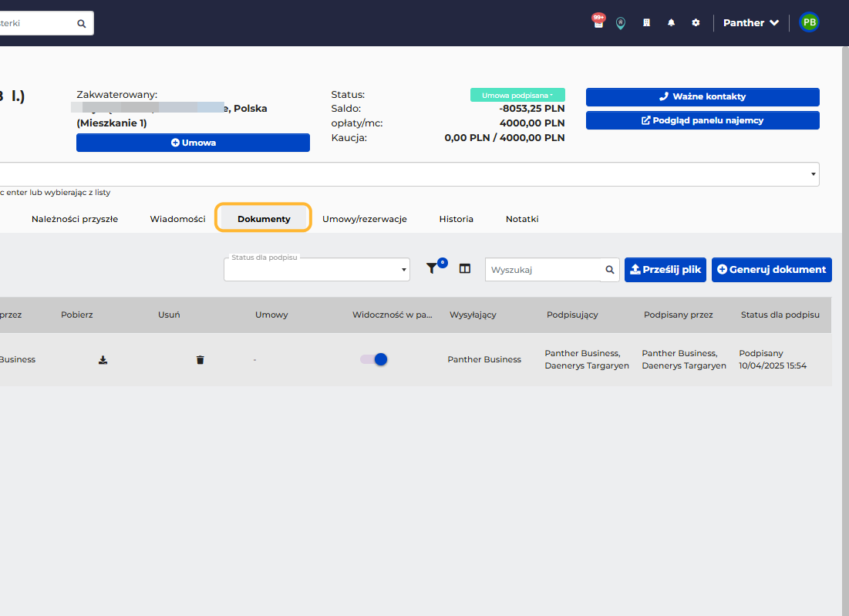Click the PB user avatar
Screen dimensions: 849x616
(810, 22)
